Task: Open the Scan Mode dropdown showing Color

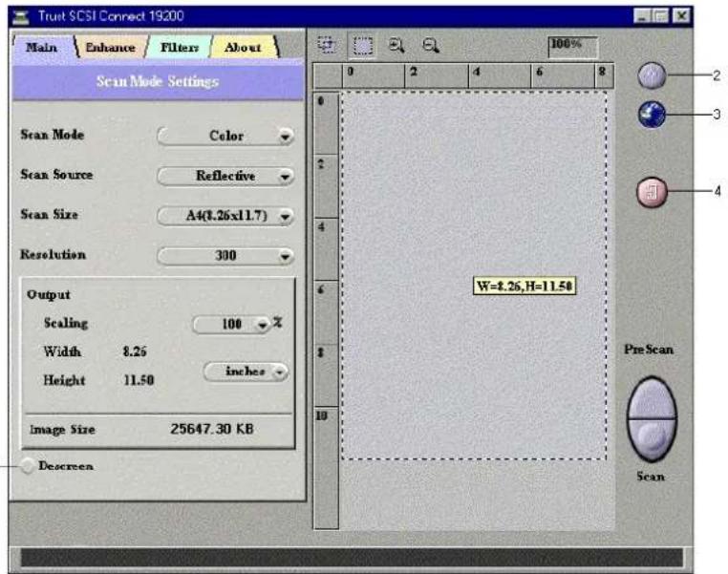Action: tap(225, 136)
